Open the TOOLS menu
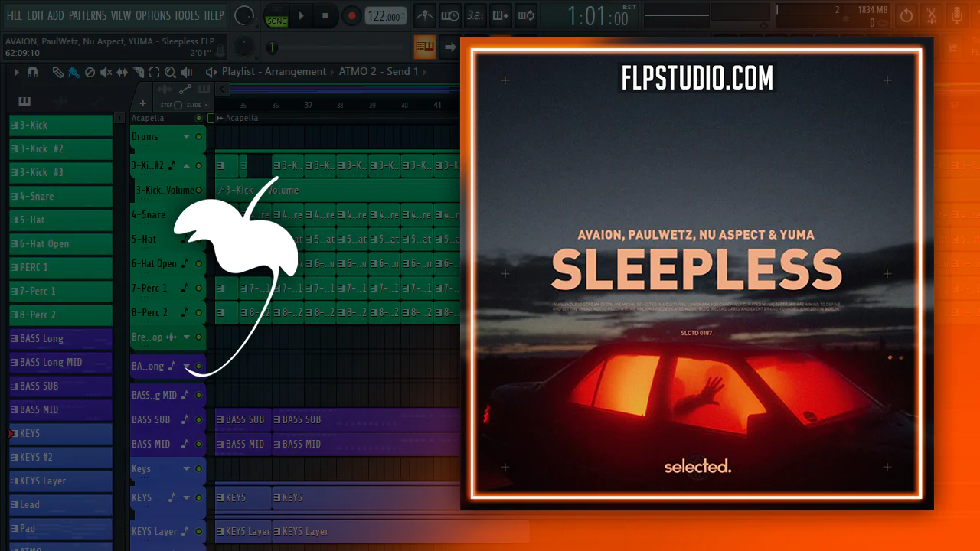Screen dimensions: 980x551 coord(187,15)
